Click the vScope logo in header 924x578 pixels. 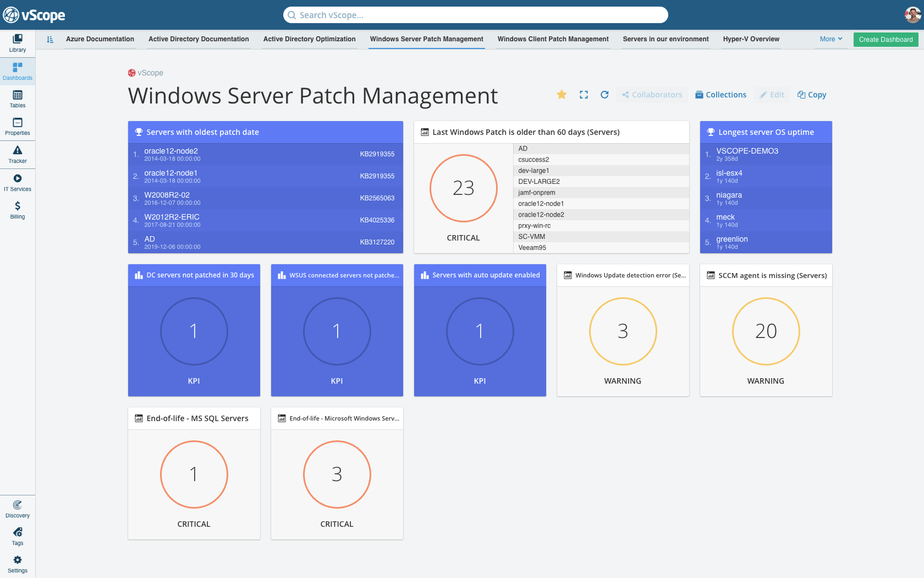click(x=34, y=15)
